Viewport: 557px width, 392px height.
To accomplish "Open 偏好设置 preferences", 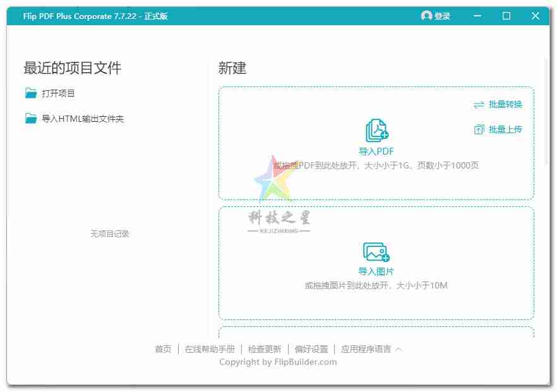I will 311,349.
